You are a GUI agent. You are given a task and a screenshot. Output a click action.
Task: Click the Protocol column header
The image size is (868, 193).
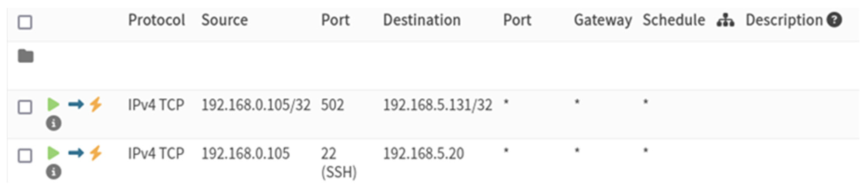pyautogui.click(x=156, y=20)
